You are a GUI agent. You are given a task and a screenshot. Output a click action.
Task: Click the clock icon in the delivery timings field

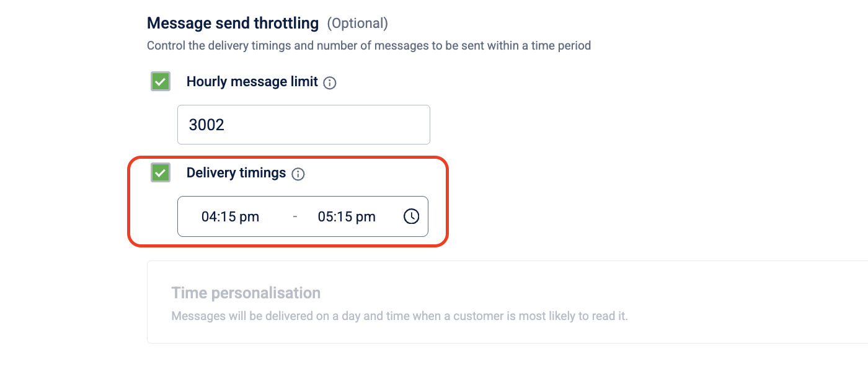[x=412, y=216]
